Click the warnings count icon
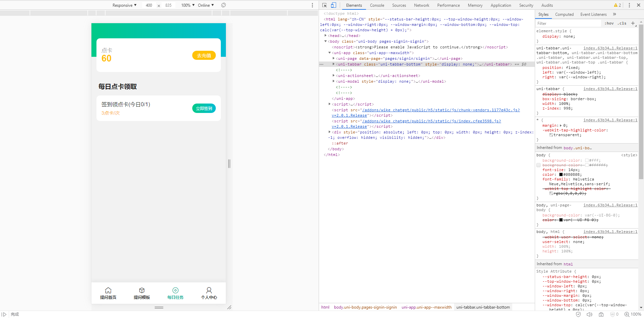 pos(617,5)
